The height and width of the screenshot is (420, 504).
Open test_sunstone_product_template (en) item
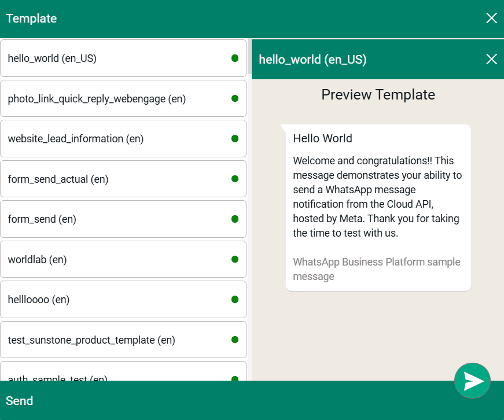pos(116,340)
